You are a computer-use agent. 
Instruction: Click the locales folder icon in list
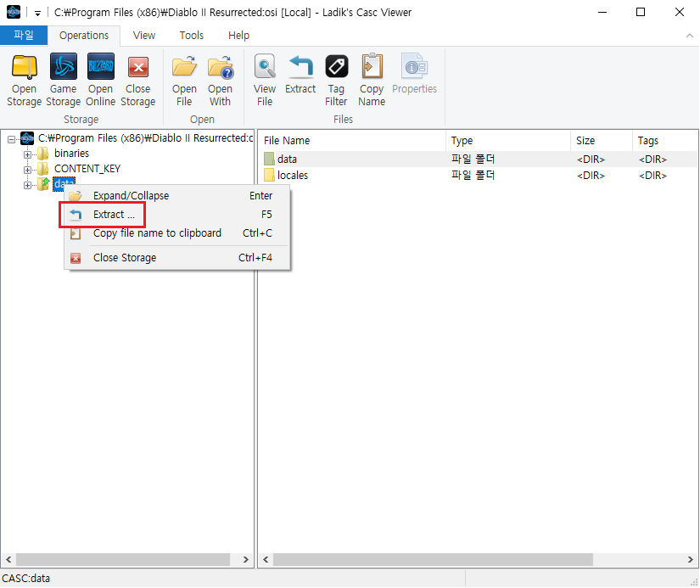[269, 175]
